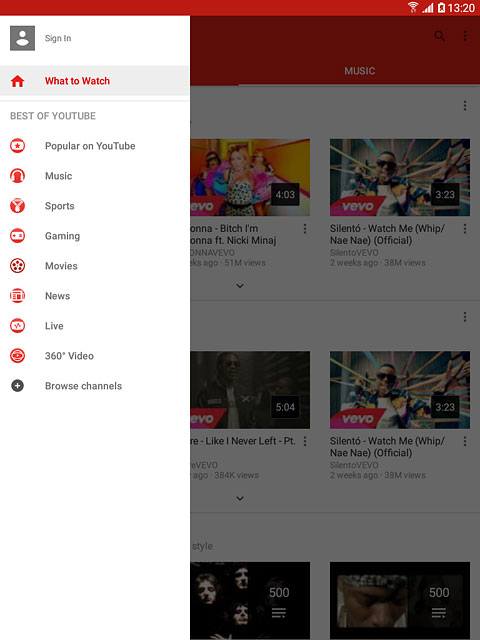Viewport: 480px width, 640px height.
Task: Open options for first Silentó Watch Me video
Action: click(x=465, y=229)
